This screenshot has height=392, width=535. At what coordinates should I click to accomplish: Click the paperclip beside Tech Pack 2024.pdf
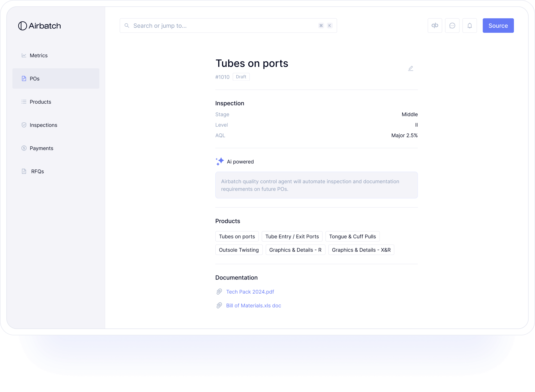coord(219,292)
